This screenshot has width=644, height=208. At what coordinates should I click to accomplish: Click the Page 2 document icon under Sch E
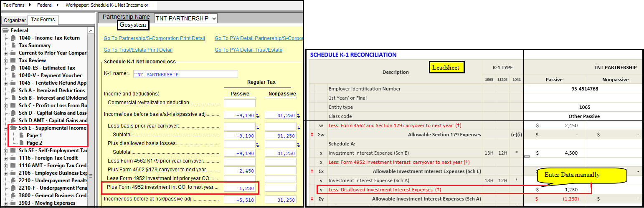tap(22, 143)
